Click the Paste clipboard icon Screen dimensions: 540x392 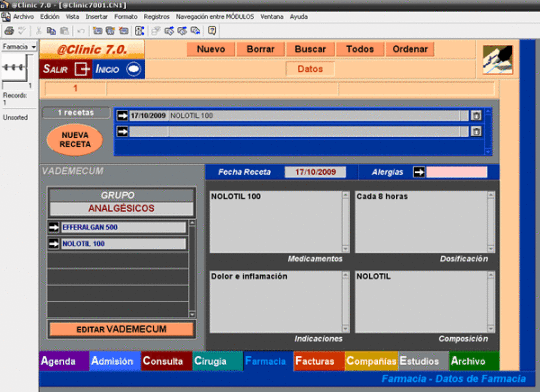64,31
